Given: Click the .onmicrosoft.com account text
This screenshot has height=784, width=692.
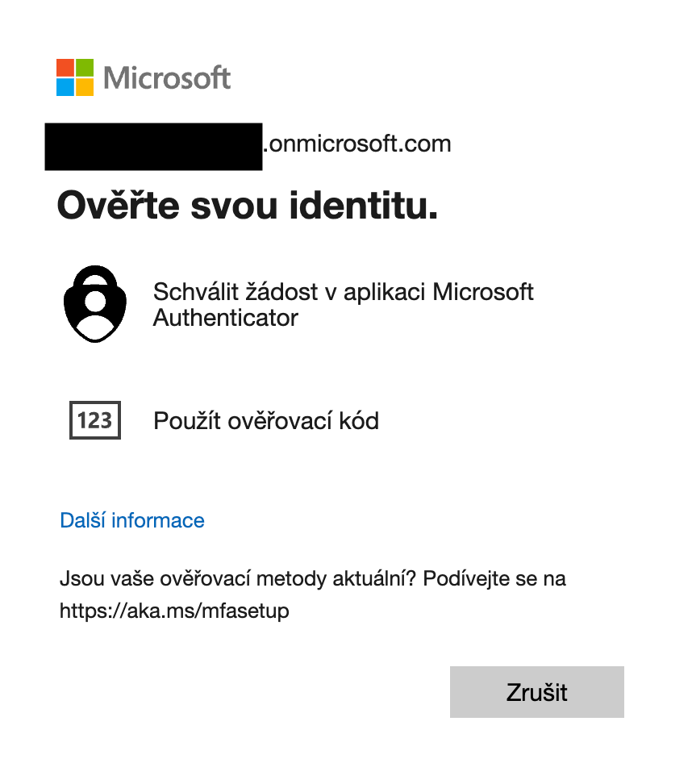Looking at the screenshot, I should click(x=357, y=144).
